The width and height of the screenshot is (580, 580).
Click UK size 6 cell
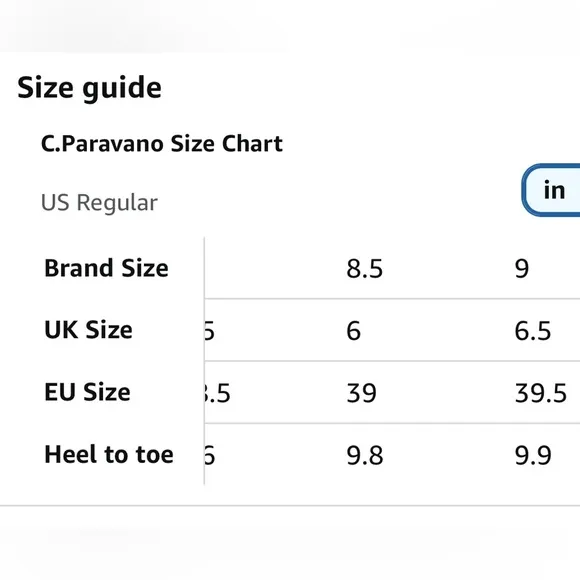[x=353, y=331]
